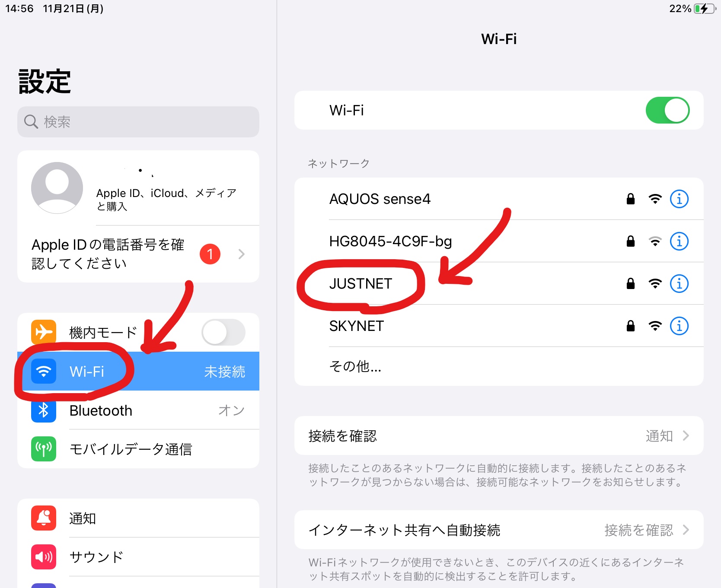721x588 pixels.
Task: Open サウンド settings in sidebar
Action: pyautogui.click(x=138, y=557)
